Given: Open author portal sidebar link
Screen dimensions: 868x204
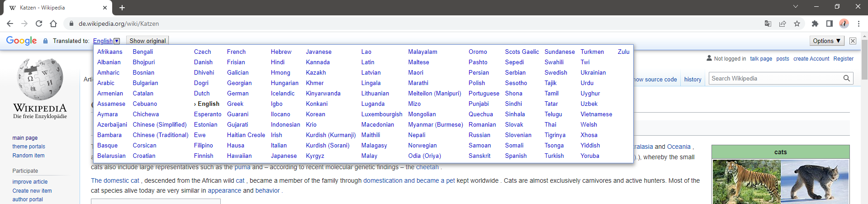Looking at the screenshot, I should (27, 199).
